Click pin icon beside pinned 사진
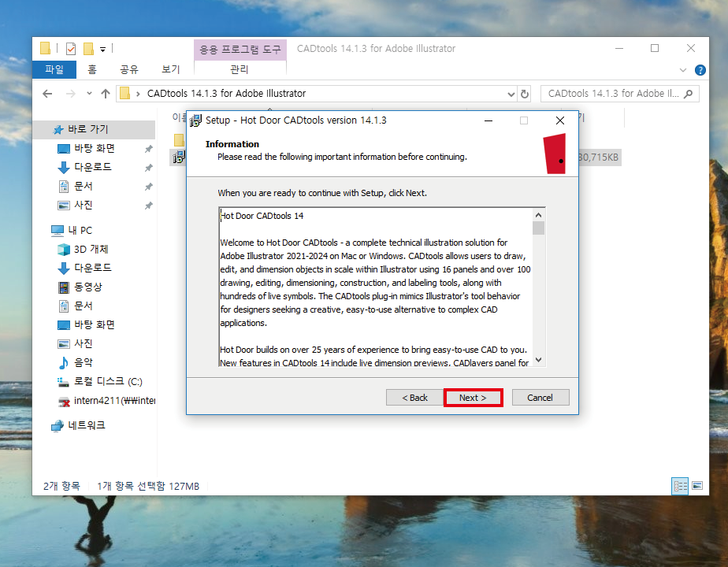This screenshot has height=567, width=728. (x=149, y=206)
